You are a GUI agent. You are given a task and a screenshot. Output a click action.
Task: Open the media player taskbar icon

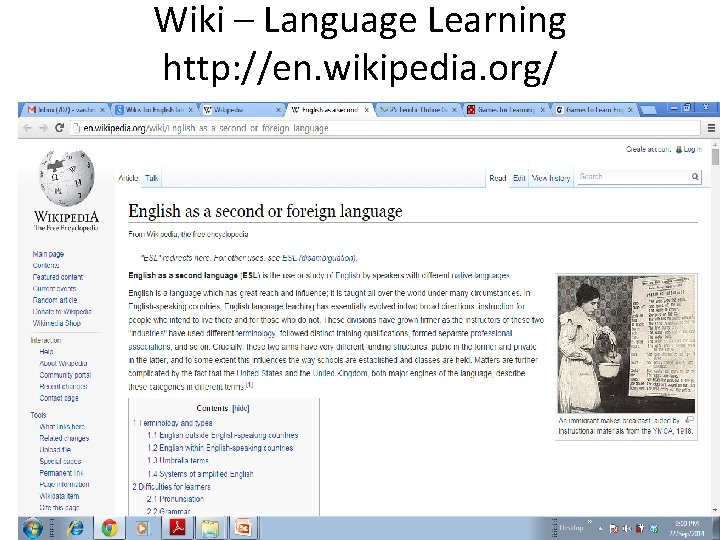tap(142, 529)
